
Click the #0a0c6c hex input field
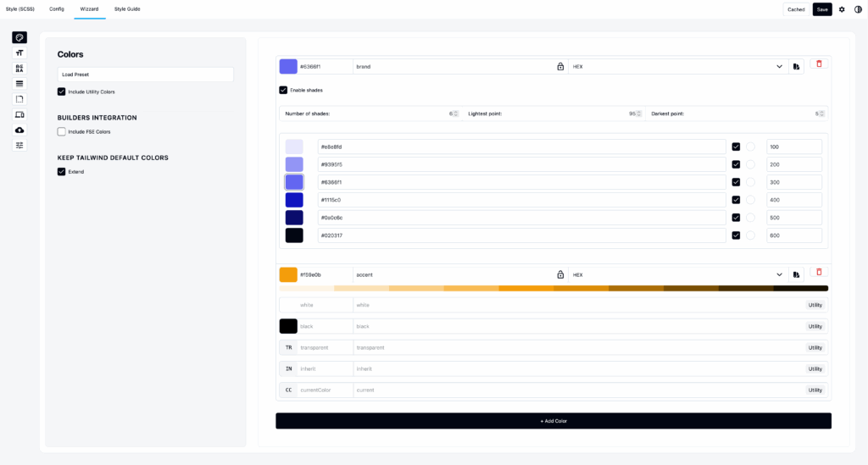click(x=521, y=218)
